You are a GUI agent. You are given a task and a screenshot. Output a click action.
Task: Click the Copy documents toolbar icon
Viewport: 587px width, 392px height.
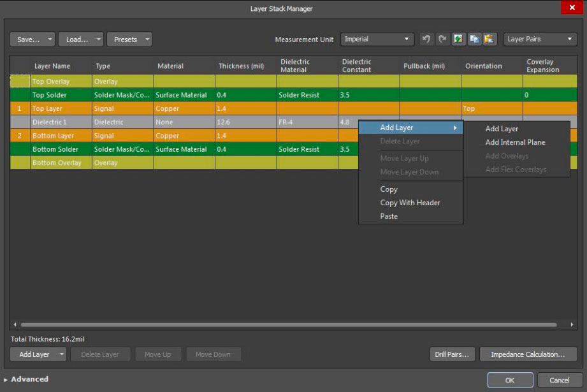[474, 39]
